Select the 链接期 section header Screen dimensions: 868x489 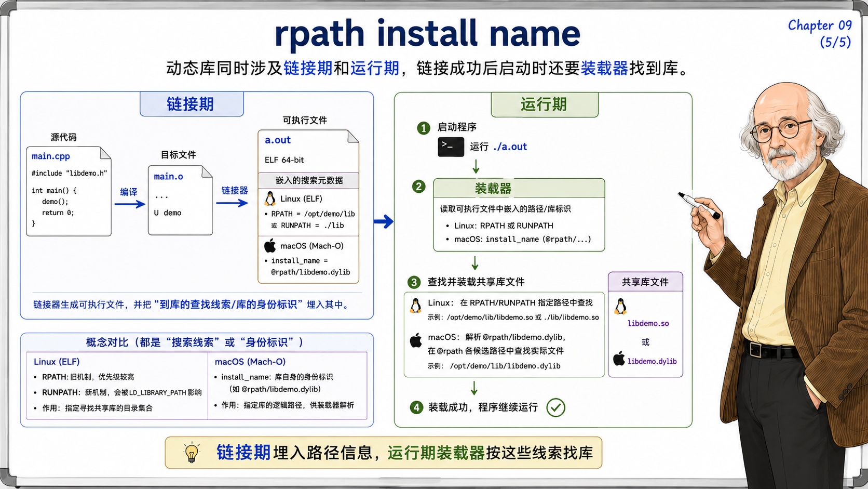point(192,104)
